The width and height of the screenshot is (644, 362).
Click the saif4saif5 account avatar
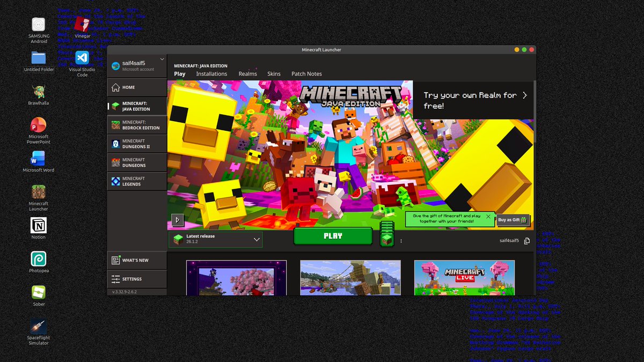pos(115,66)
